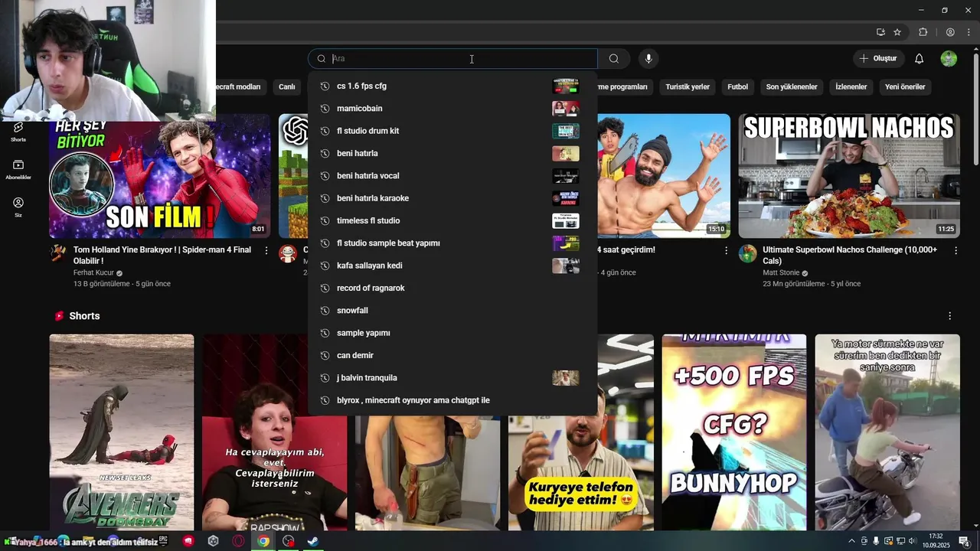Open YouTube notifications bell
This screenshot has height=551, width=980.
[920, 59]
